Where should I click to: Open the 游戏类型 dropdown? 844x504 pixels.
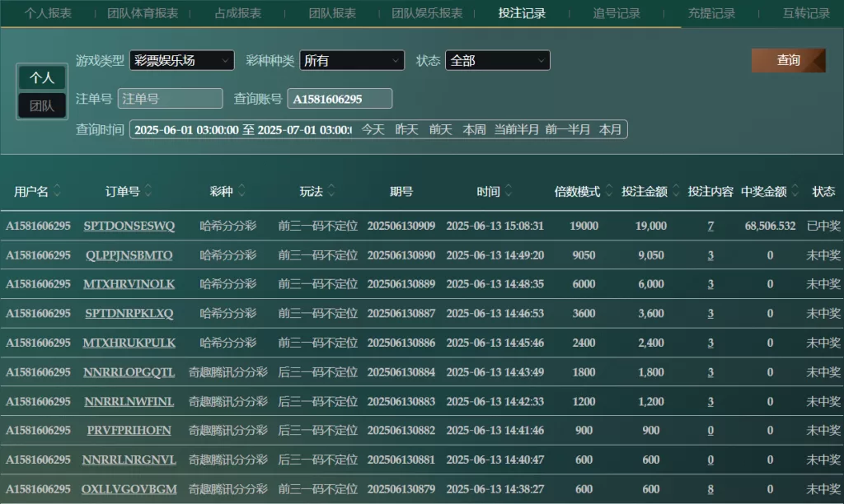182,60
